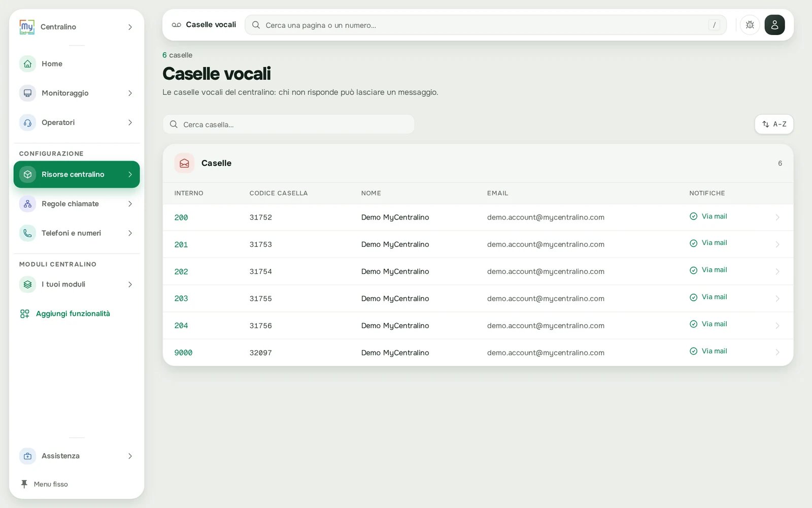This screenshot has width=812, height=508.
Task: Click codice casella 31755
Action: tap(261, 299)
